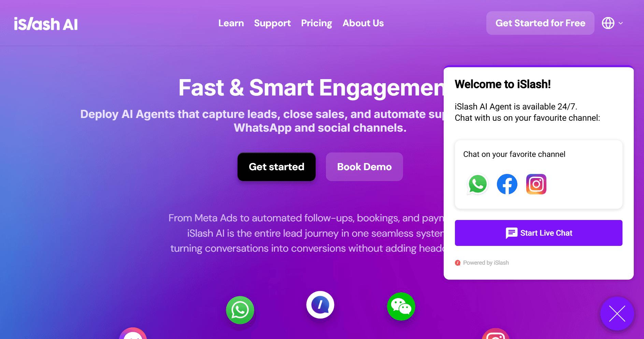Screen dimensions: 644x339
Task: Click Get Started for Free button
Action: click(540, 23)
